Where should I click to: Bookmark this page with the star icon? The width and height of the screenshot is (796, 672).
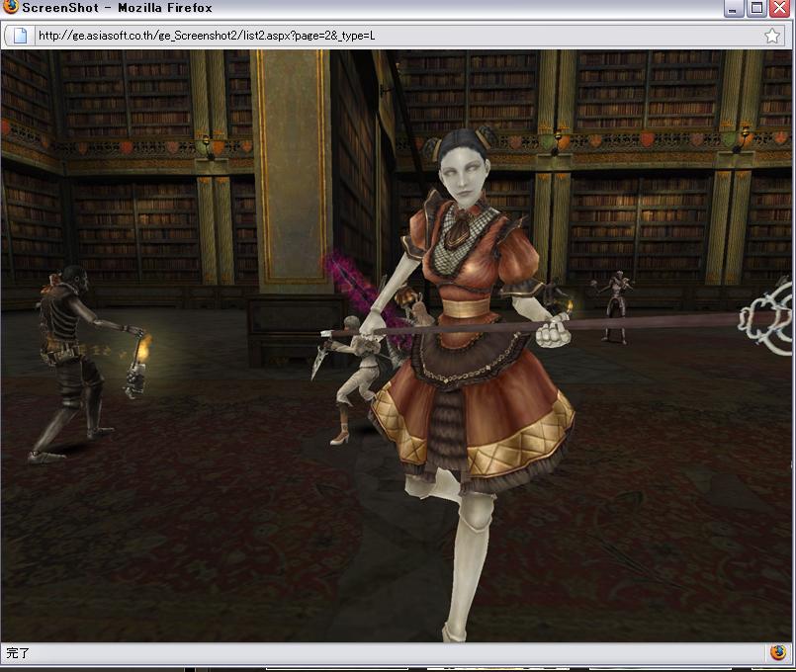[x=772, y=36]
